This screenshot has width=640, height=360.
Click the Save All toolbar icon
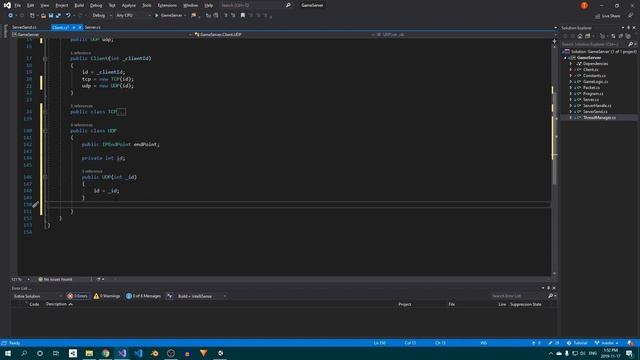pos(58,16)
